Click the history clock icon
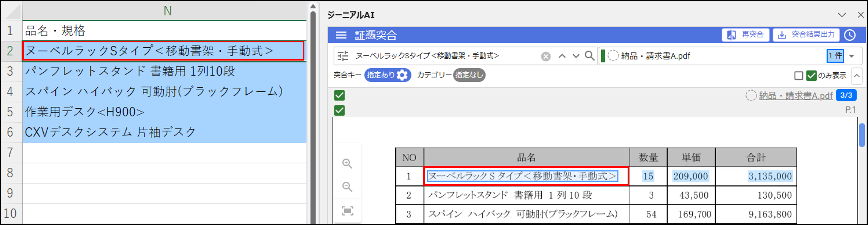The width and height of the screenshot is (868, 225). click(850, 35)
